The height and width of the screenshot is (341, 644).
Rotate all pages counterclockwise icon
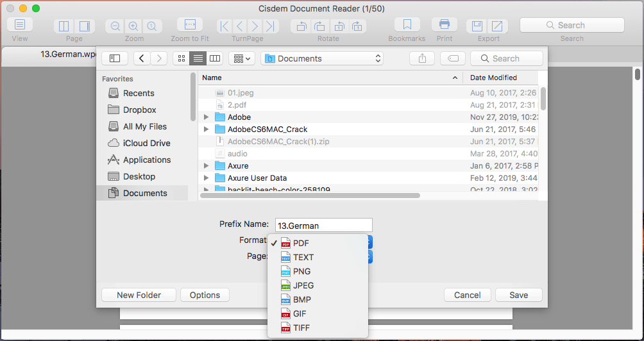pos(301,26)
